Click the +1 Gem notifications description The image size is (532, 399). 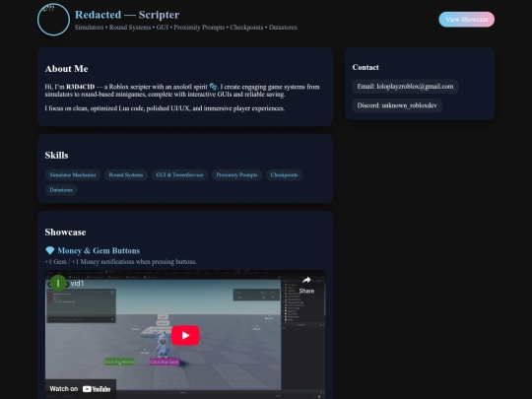(121, 262)
